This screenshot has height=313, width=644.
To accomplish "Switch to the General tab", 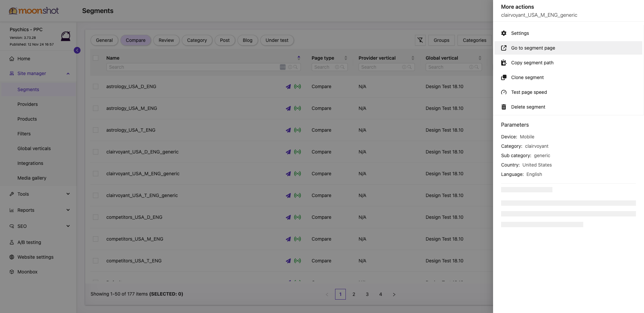I will tap(104, 40).
